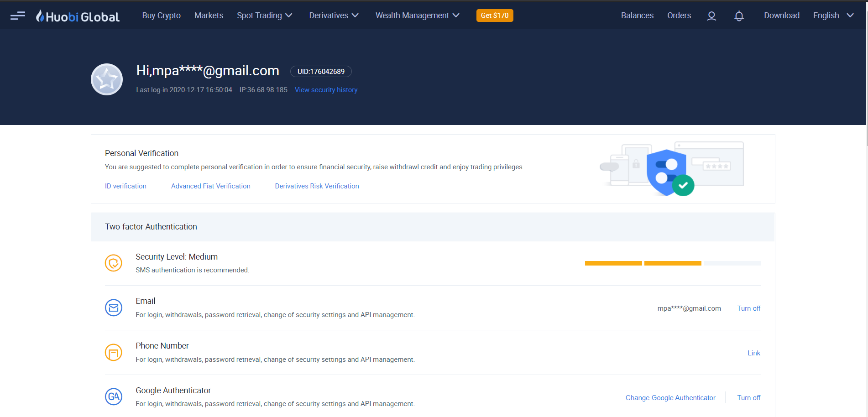The width and height of the screenshot is (868, 417).
Task: Click the Email row title
Action: pyautogui.click(x=145, y=301)
